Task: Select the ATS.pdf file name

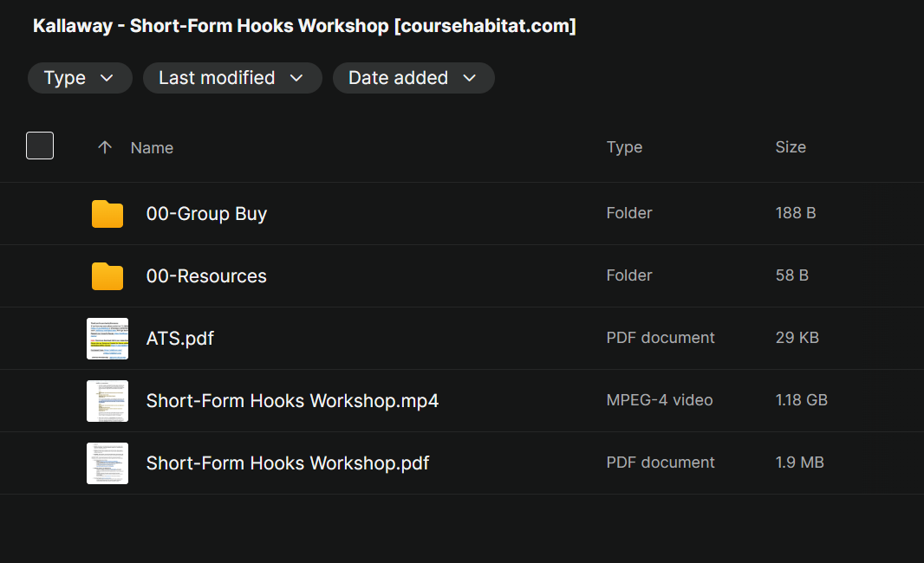Action: 180,339
